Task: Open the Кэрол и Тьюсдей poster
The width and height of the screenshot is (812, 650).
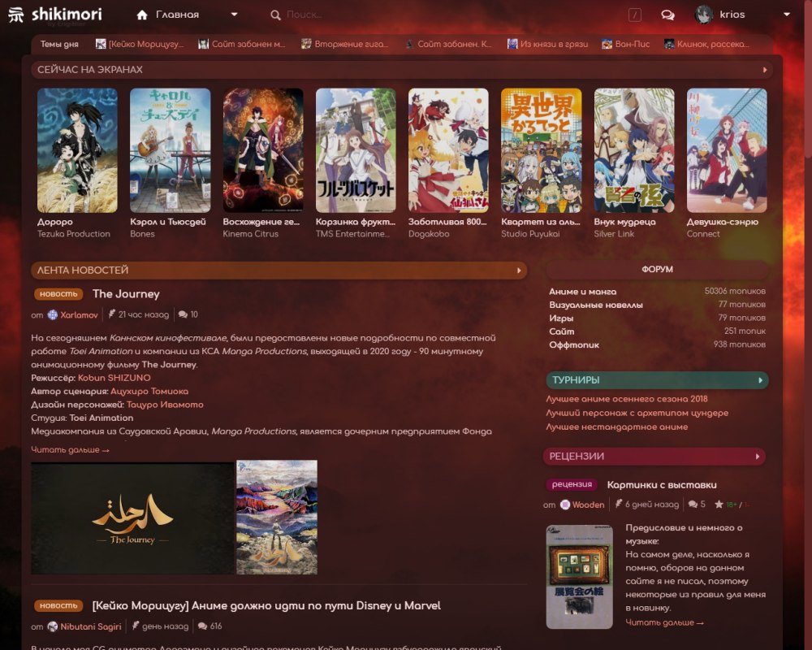Action: click(x=170, y=150)
